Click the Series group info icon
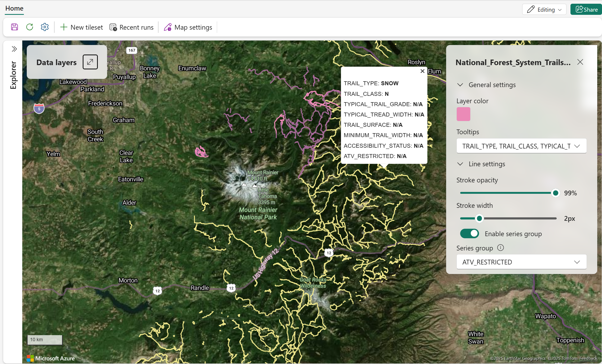Viewport: 602px width, 364px height. [x=500, y=248]
